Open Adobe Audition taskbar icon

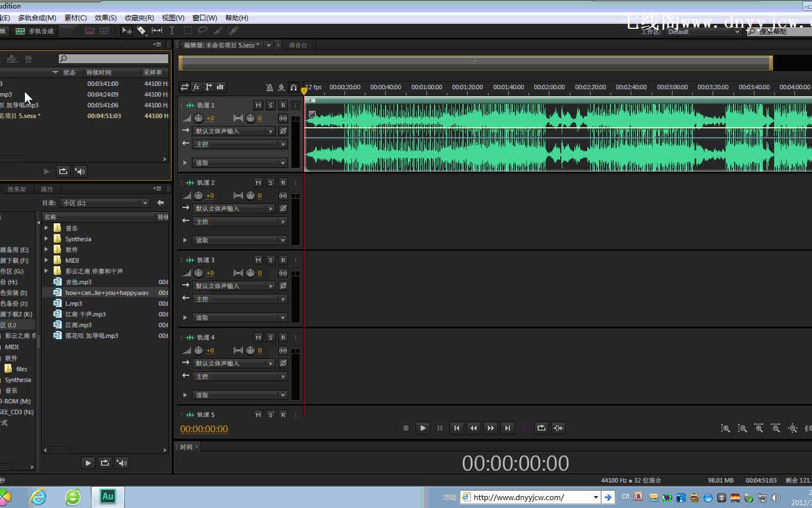tap(107, 497)
